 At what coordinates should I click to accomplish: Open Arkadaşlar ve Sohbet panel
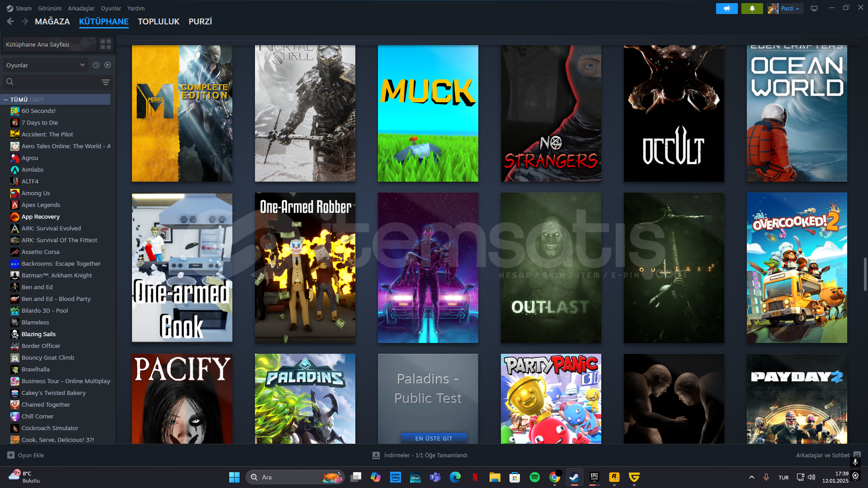[828, 455]
